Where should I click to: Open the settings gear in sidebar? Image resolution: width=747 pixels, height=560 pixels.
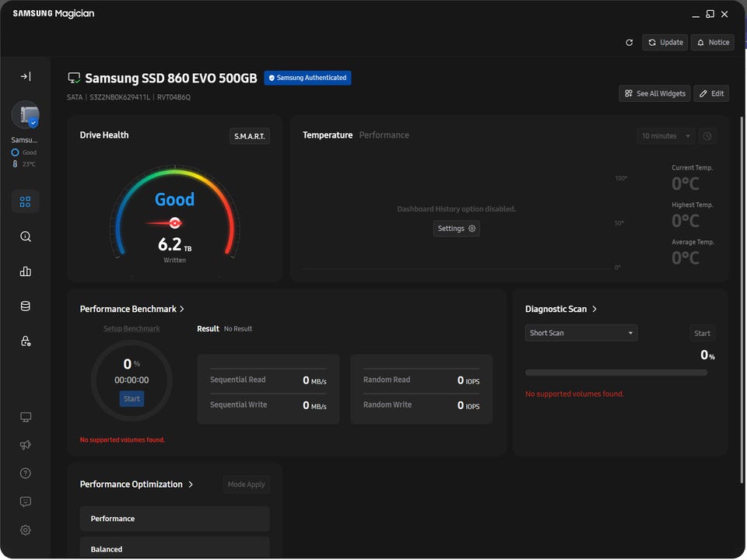tap(25, 530)
